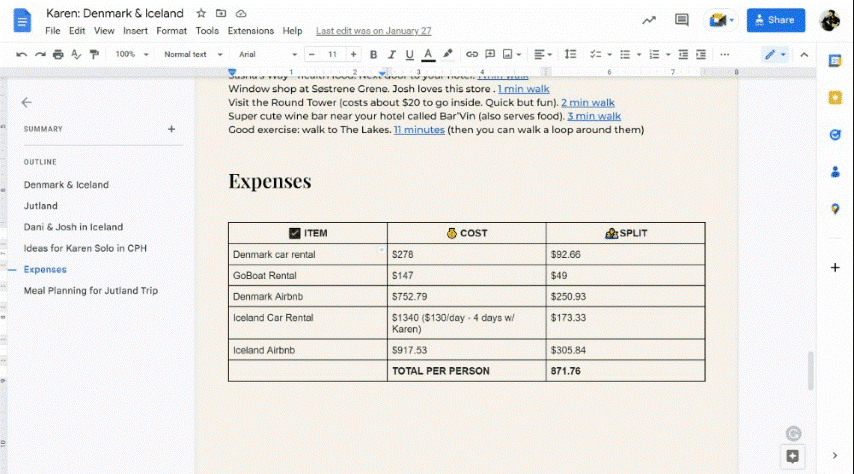Click the print icon in toolbar

click(58, 54)
